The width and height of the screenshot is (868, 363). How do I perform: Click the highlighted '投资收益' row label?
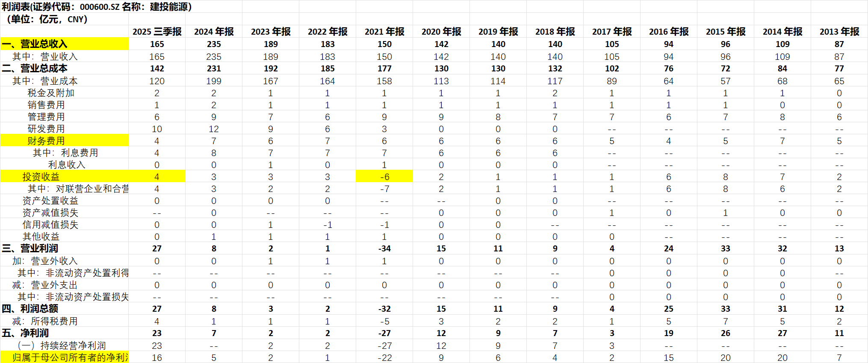click(x=65, y=177)
